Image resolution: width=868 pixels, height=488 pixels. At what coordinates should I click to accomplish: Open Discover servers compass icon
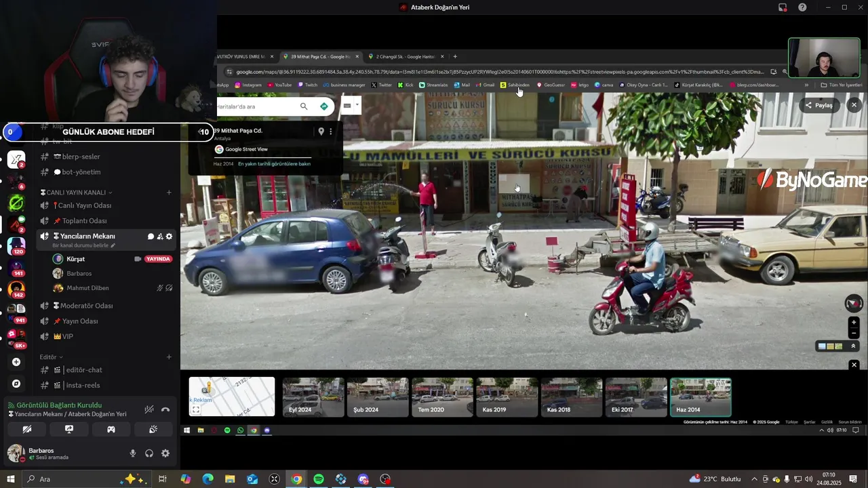[x=16, y=384]
